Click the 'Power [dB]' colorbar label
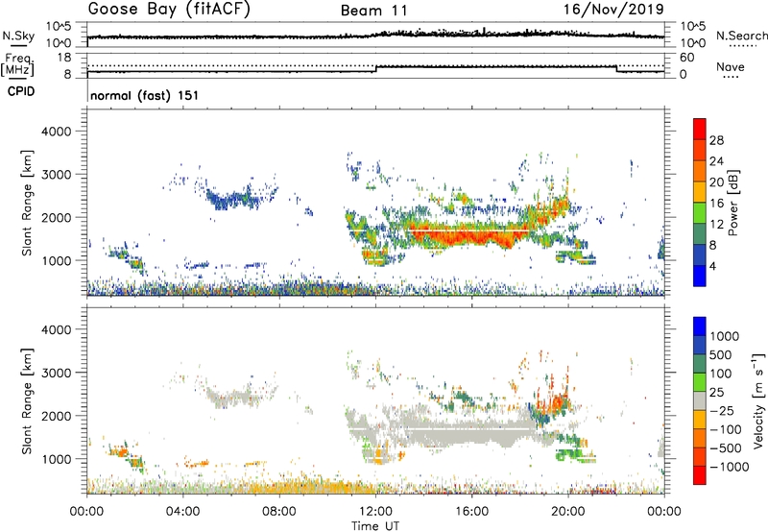The height and width of the screenshot is (532, 768). tap(732, 203)
